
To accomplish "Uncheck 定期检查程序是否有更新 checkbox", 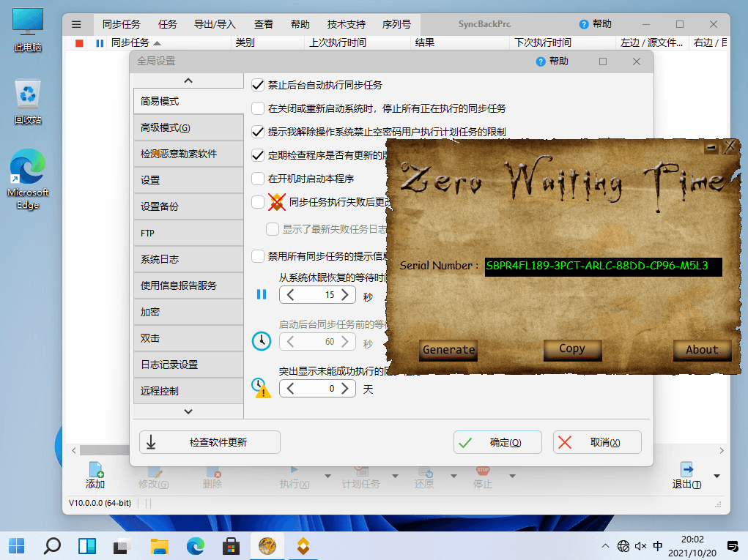I will [x=258, y=155].
